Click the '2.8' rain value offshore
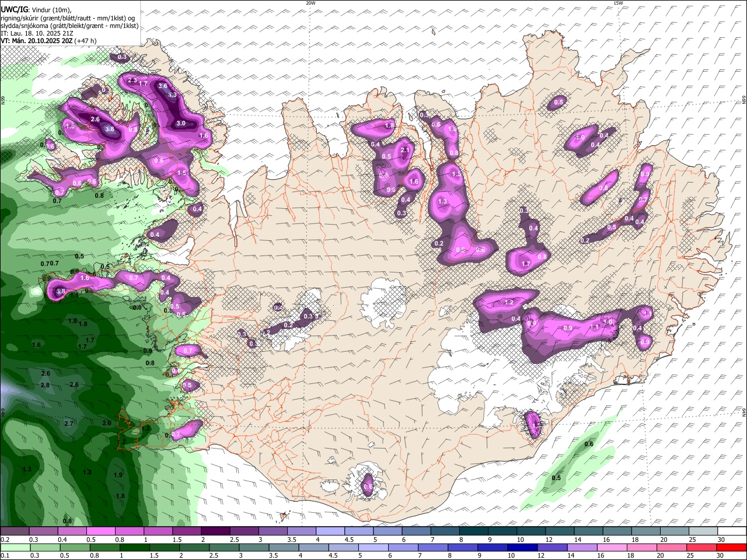The width and height of the screenshot is (747, 560). (x=45, y=386)
